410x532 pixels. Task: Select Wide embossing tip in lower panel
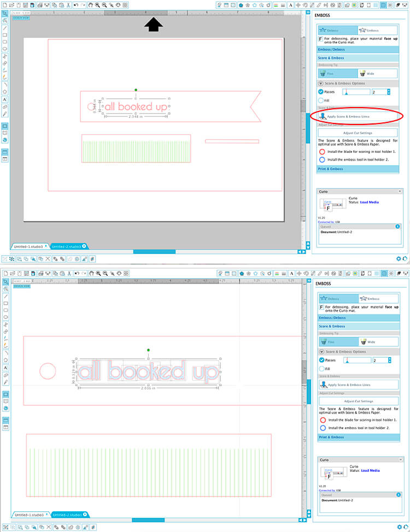[x=378, y=342]
